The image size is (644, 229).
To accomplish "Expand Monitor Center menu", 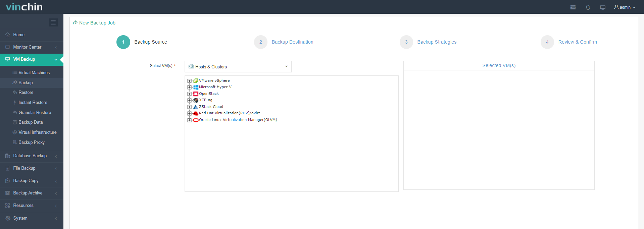I will click(32, 47).
